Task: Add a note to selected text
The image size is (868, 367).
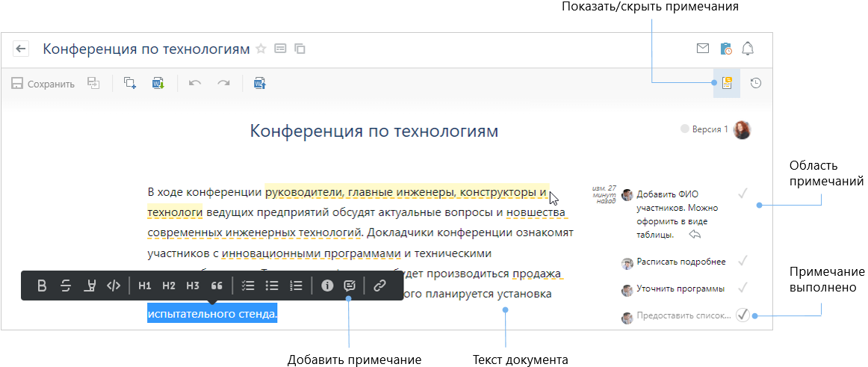Action: tap(349, 286)
